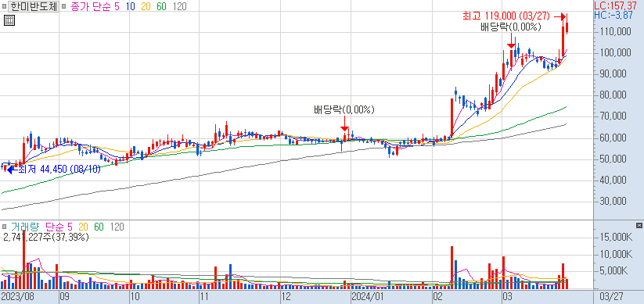Toggle the square marker before 거래량
Screen dimensions: 644x304
[5, 227]
